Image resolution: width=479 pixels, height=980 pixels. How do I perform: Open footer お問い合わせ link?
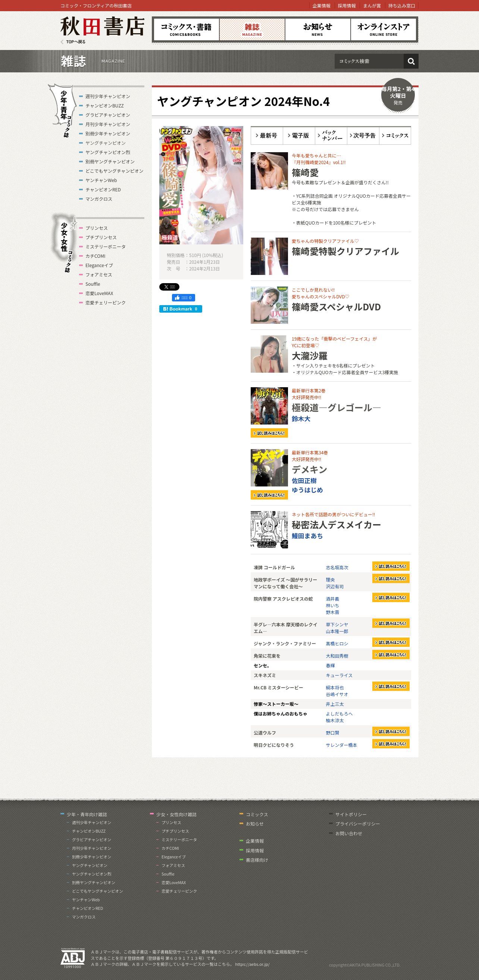[348, 833]
